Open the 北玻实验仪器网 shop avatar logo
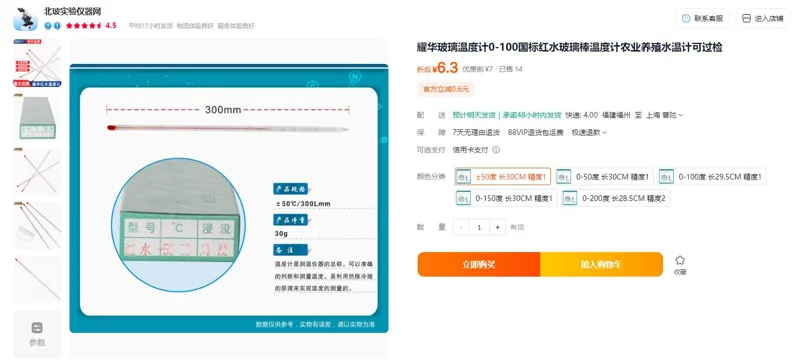The height and width of the screenshot is (360, 800). point(26,19)
